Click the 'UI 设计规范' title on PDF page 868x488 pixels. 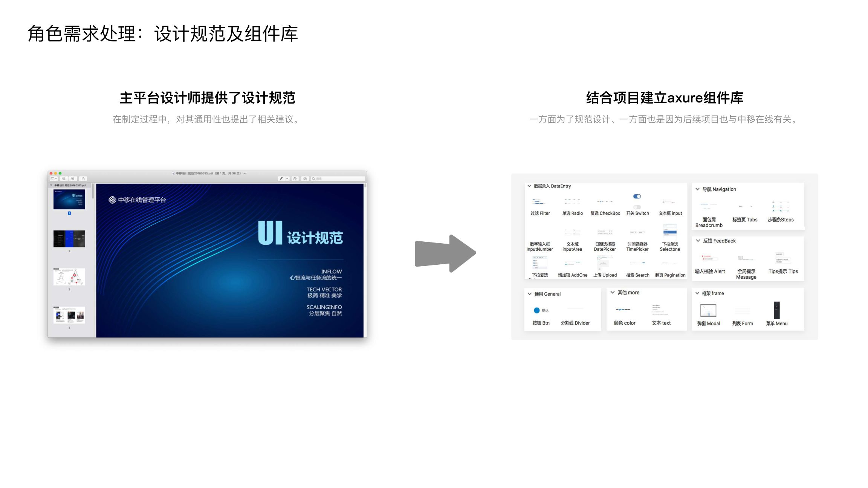coord(300,233)
